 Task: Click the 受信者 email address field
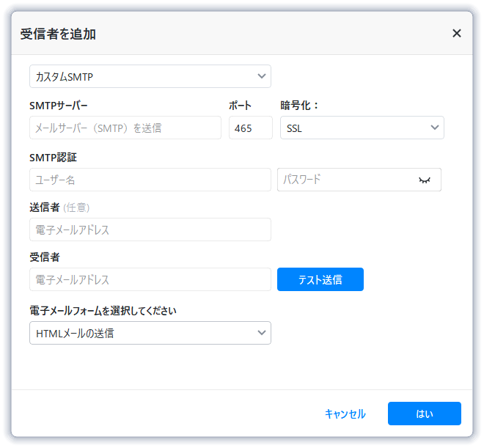(150, 279)
